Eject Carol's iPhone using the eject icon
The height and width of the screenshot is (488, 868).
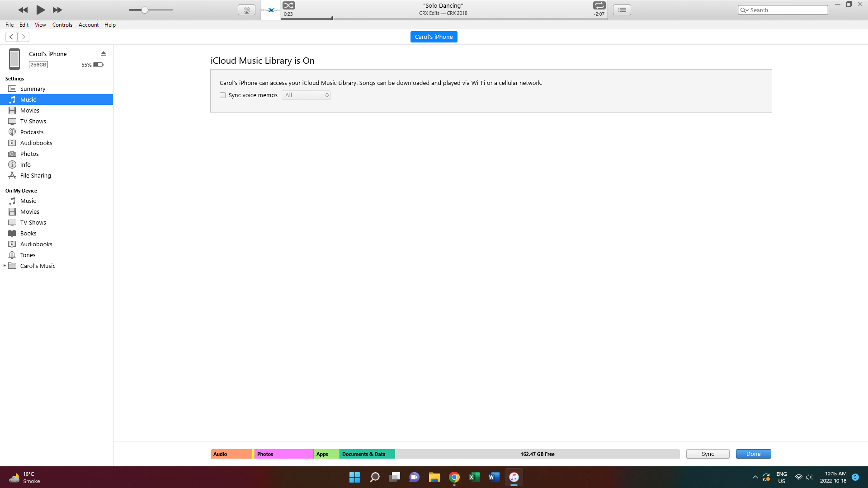104,53
